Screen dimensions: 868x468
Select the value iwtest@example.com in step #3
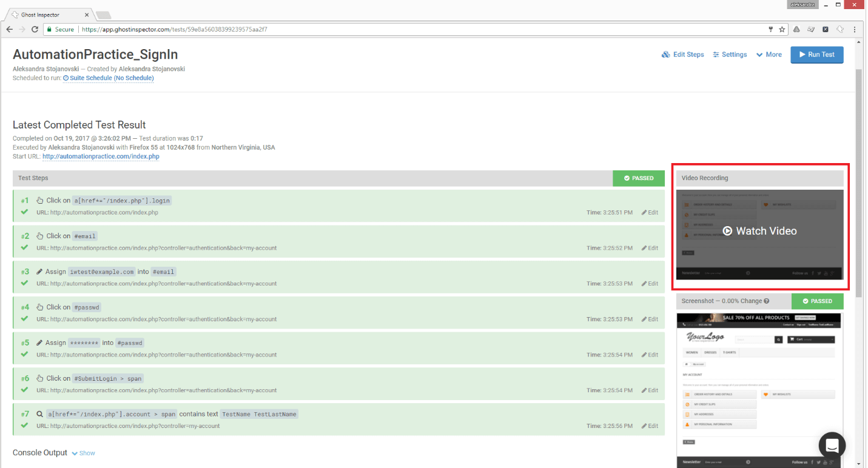tap(101, 272)
